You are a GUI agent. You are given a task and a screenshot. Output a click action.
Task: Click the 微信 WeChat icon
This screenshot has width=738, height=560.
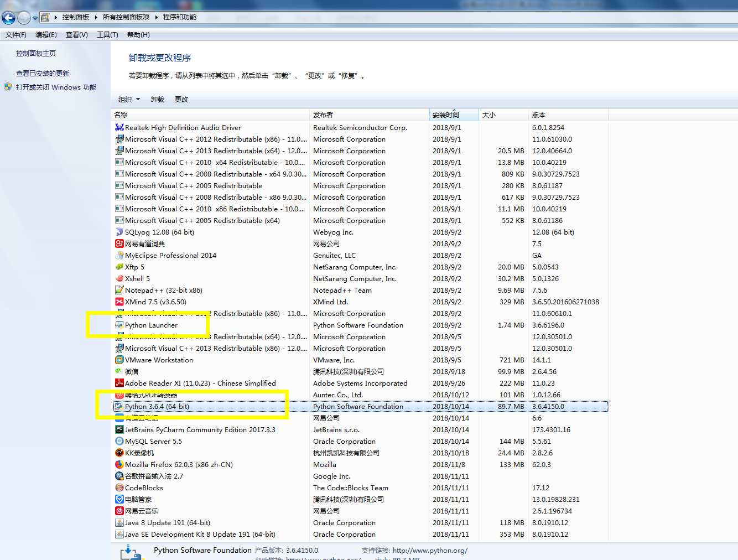(x=119, y=371)
